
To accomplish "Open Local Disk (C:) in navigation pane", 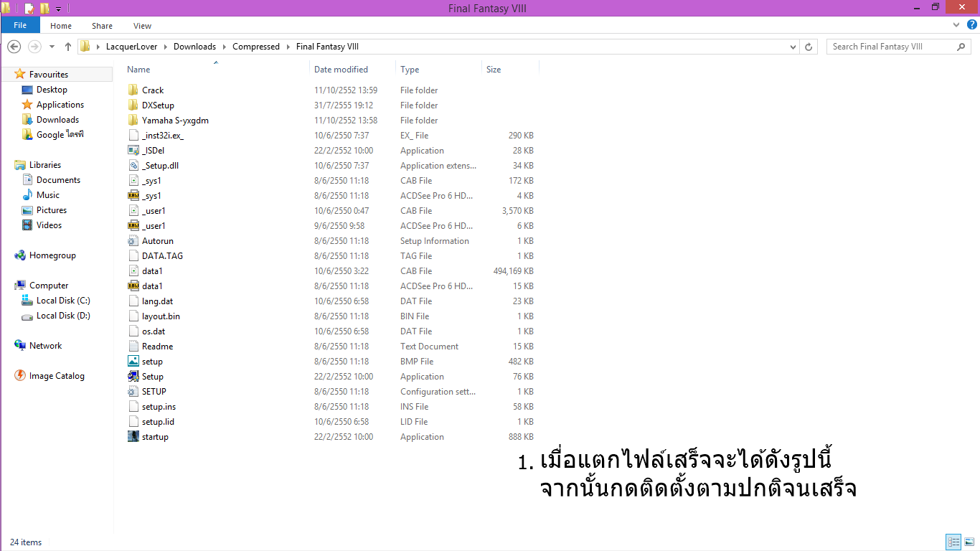I will 63,301.
